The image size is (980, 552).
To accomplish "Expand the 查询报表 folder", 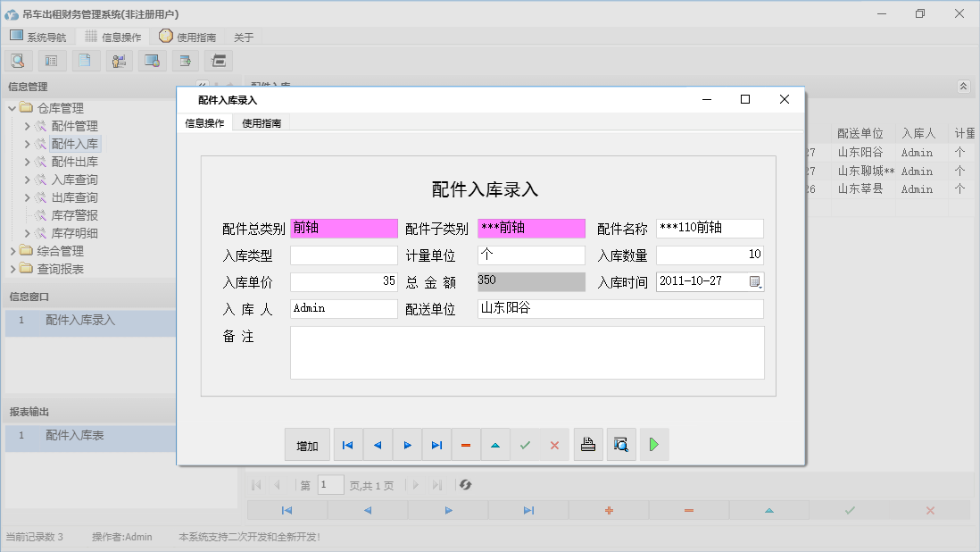I will [x=12, y=269].
